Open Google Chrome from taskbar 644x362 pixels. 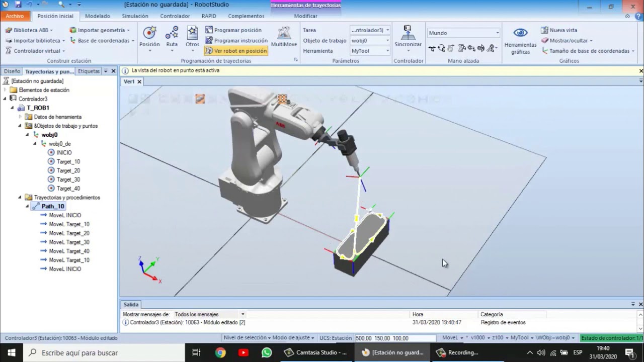click(x=220, y=352)
